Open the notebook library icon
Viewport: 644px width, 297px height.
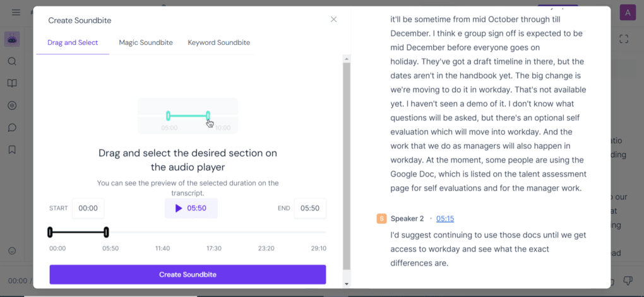(12, 83)
